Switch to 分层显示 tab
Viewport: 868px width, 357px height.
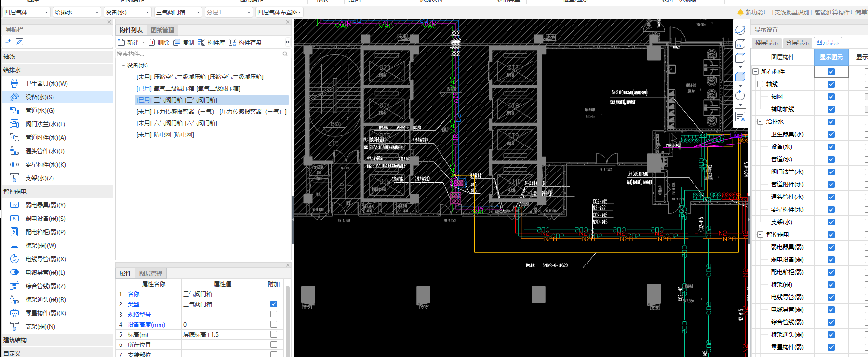798,42
